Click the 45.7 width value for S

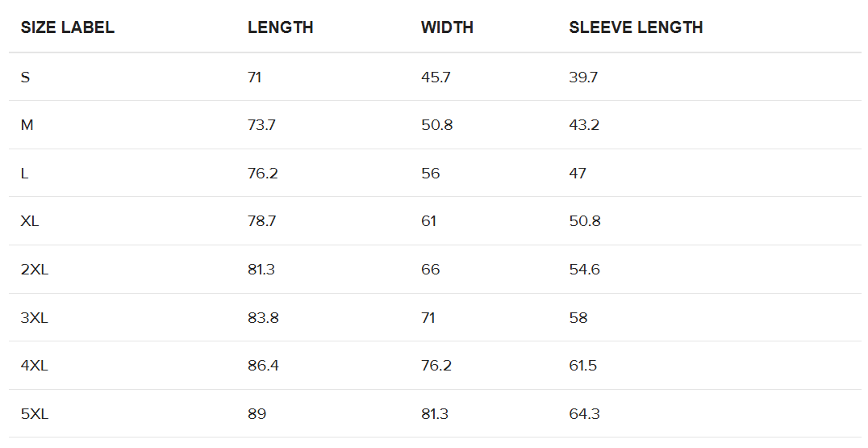click(x=436, y=77)
